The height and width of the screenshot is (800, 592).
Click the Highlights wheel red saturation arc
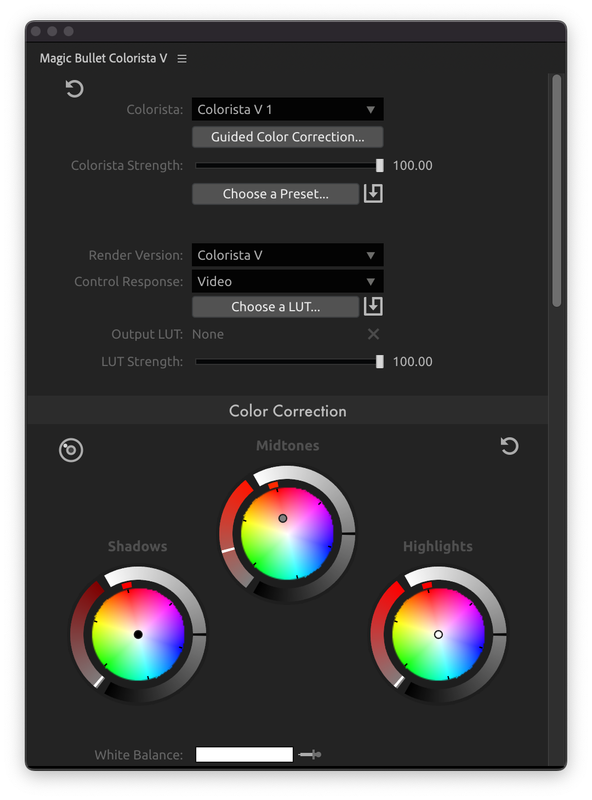379,633
